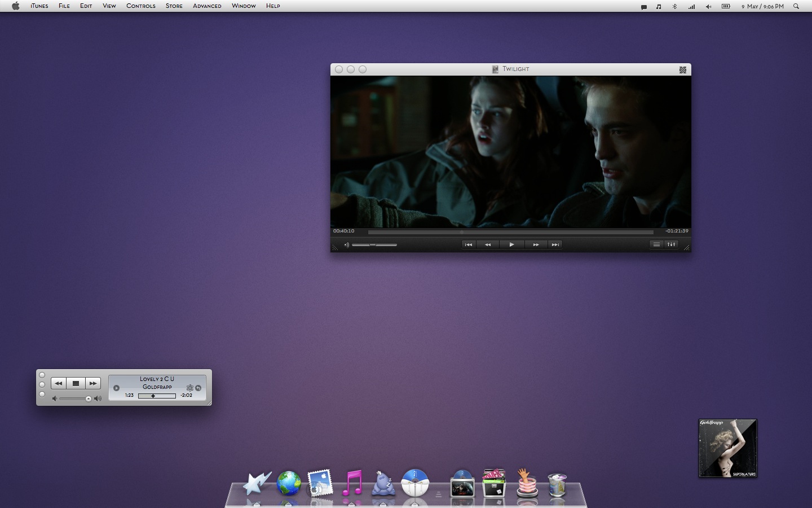
Task: Open the Edit menu
Action: [x=86, y=6]
